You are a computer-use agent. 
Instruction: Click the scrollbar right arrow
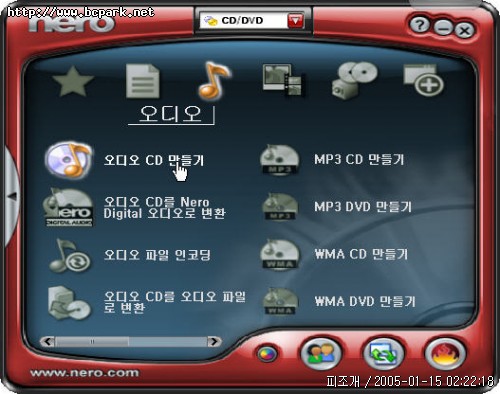click(214, 342)
